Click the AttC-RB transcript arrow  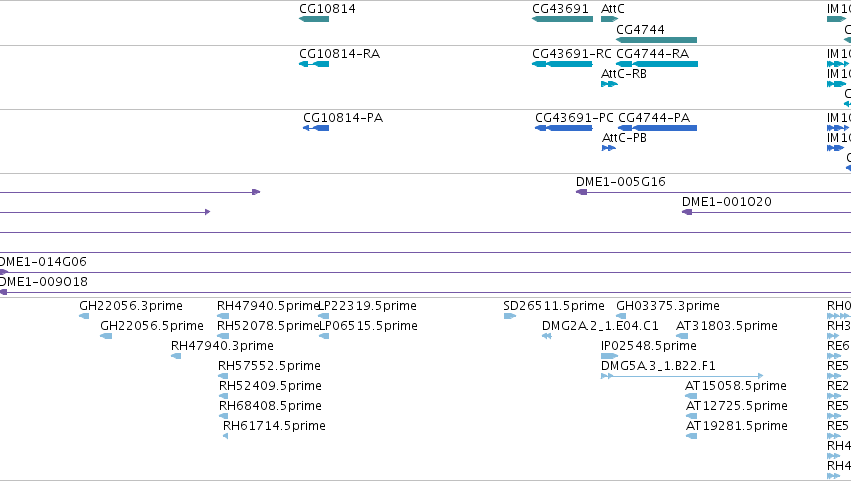[609, 84]
